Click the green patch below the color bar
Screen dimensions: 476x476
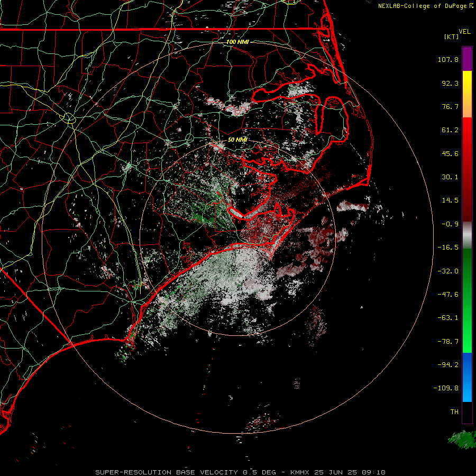point(462,440)
